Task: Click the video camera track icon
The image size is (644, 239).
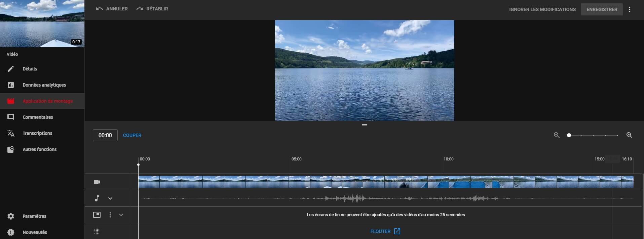Action: click(97, 182)
